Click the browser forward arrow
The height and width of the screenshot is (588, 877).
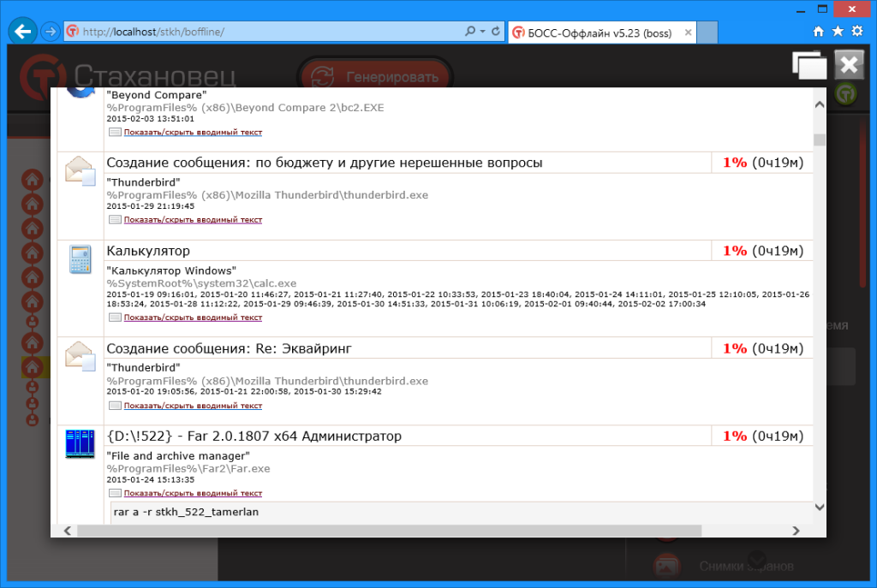click(x=51, y=32)
